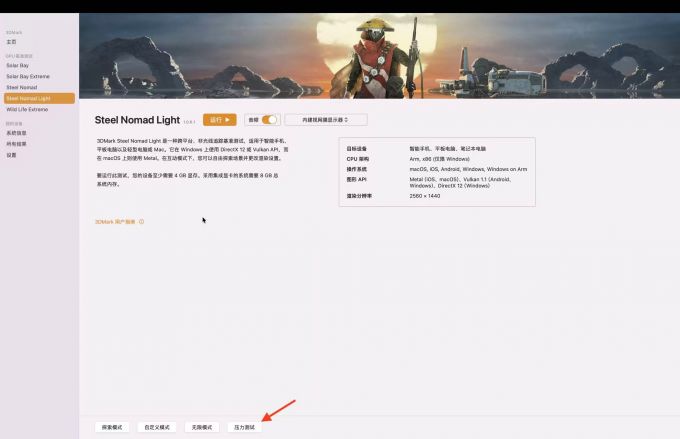Viewport: 680px width, 439px height.
Task: Open 系统信息 in the sidebar
Action: 16,133
